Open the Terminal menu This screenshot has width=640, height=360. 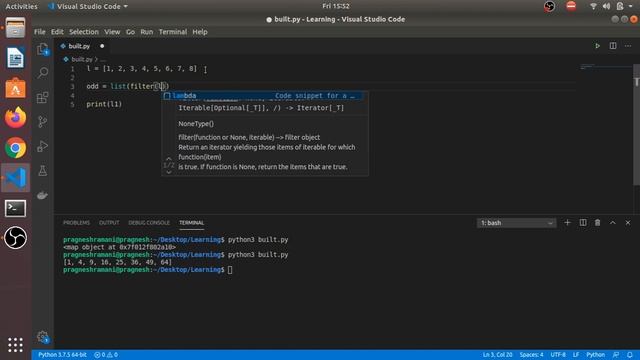click(x=173, y=32)
